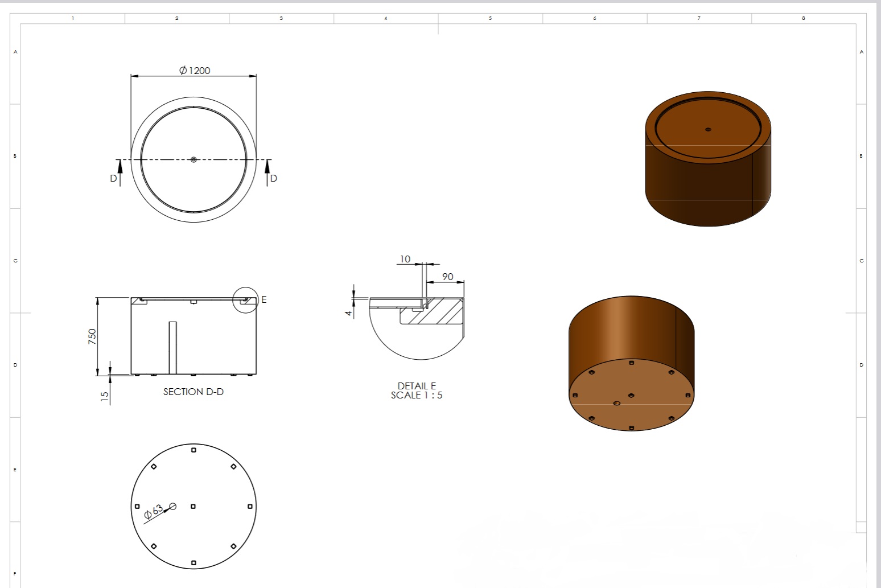Click zone column number 1
Screen dimensions: 881x588
point(73,18)
